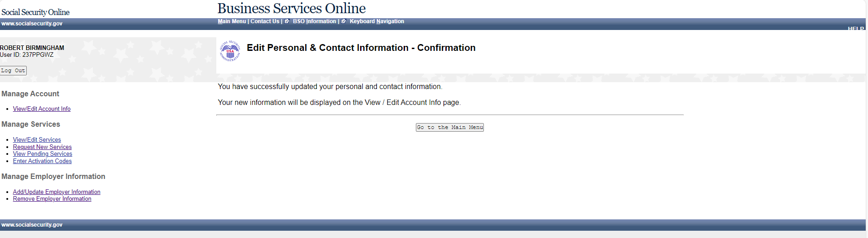This screenshot has width=868, height=238.
Task: Open the BSO Information link
Action: click(314, 21)
